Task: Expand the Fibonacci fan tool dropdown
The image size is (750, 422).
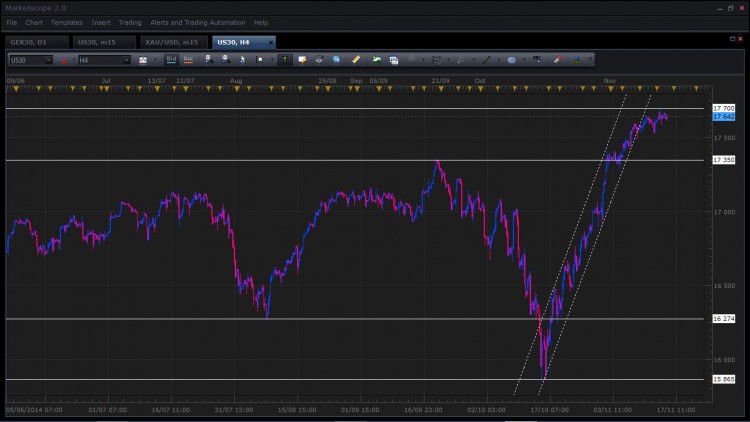Action: [x=423, y=60]
